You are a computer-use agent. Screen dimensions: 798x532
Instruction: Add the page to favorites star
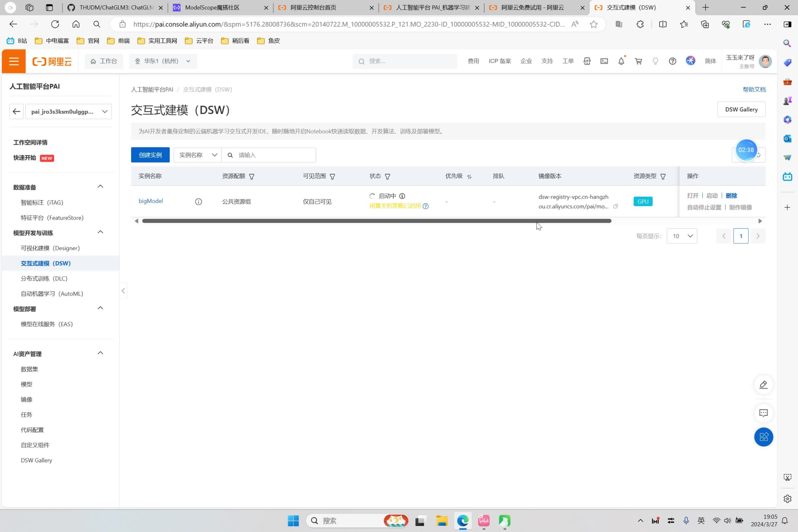593,24
